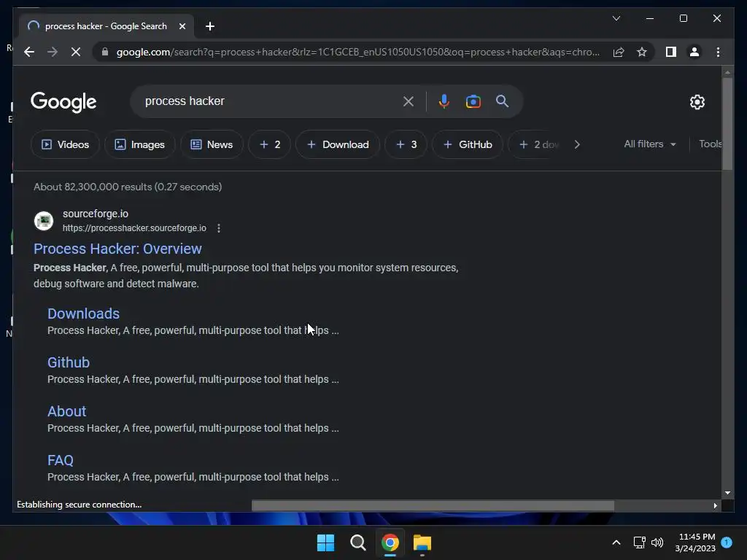Click the address bar URL
The height and width of the screenshot is (560, 747).
[357, 52]
